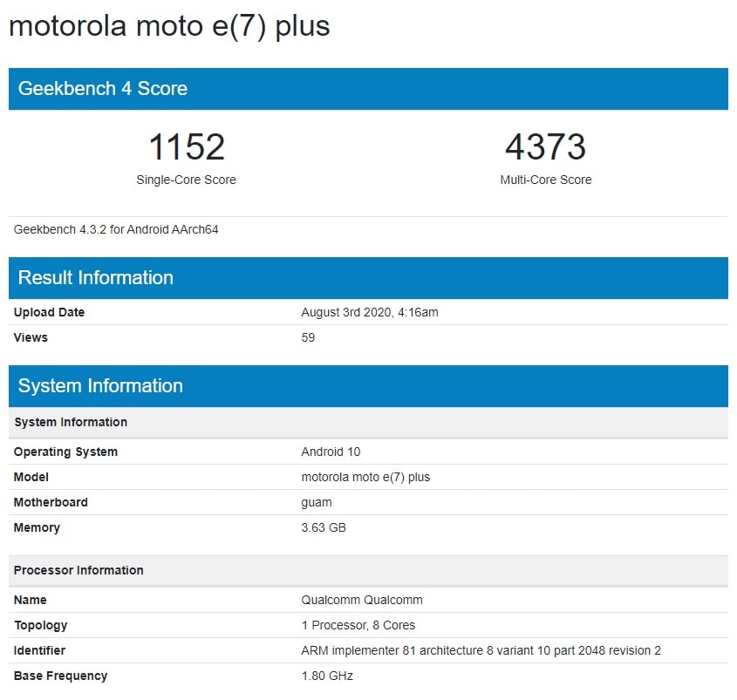The height and width of the screenshot is (700, 737).
Task: Click the Geekbench 4 Score header
Action: 368,89
